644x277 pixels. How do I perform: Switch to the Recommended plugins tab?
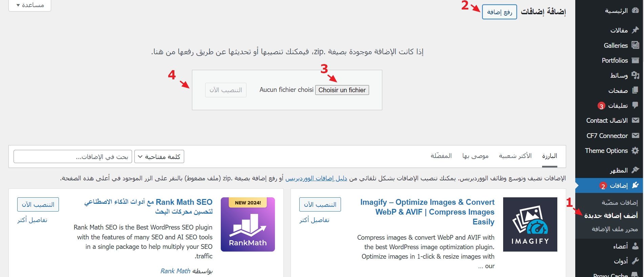pyautogui.click(x=475, y=156)
